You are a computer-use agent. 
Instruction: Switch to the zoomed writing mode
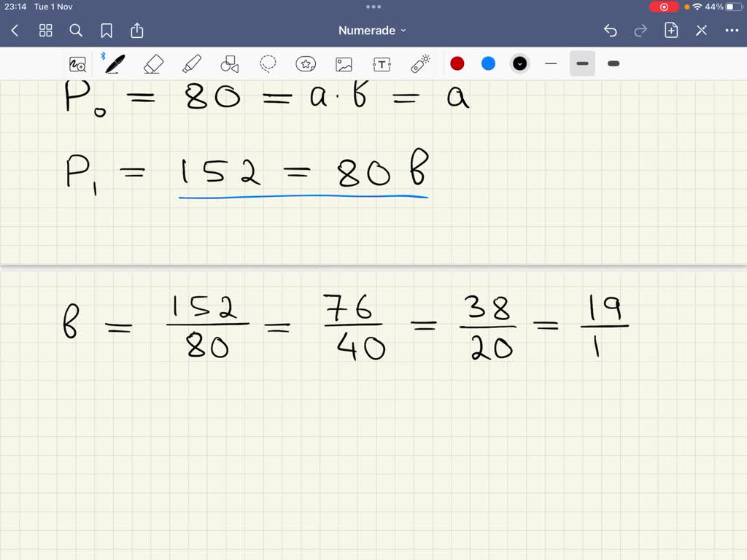click(x=77, y=63)
